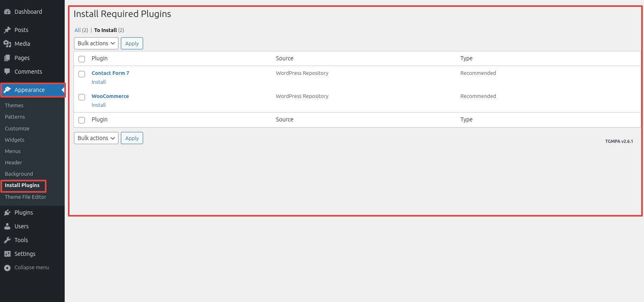Open Customize submenu item

click(17, 129)
